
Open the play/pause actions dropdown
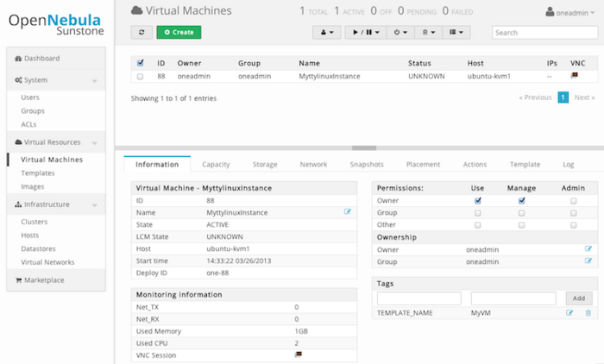(365, 32)
